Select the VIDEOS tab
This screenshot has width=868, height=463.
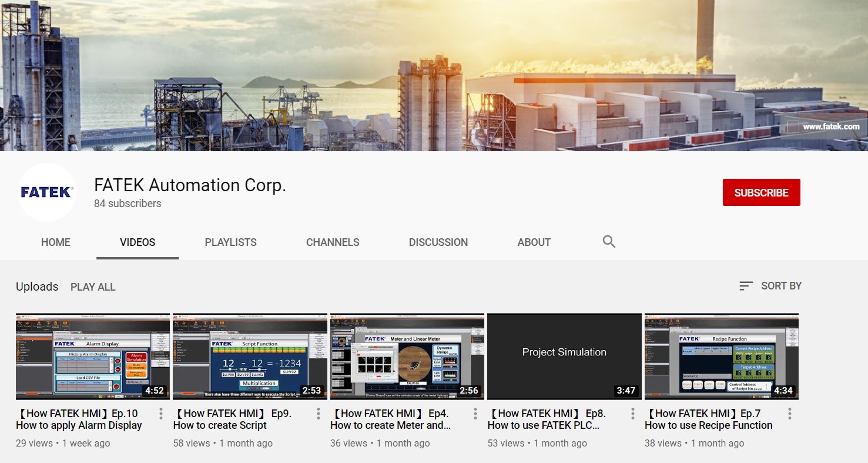click(x=138, y=242)
